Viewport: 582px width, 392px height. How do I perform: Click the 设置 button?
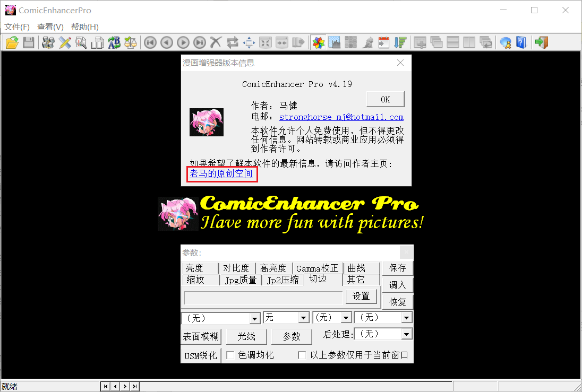point(361,296)
